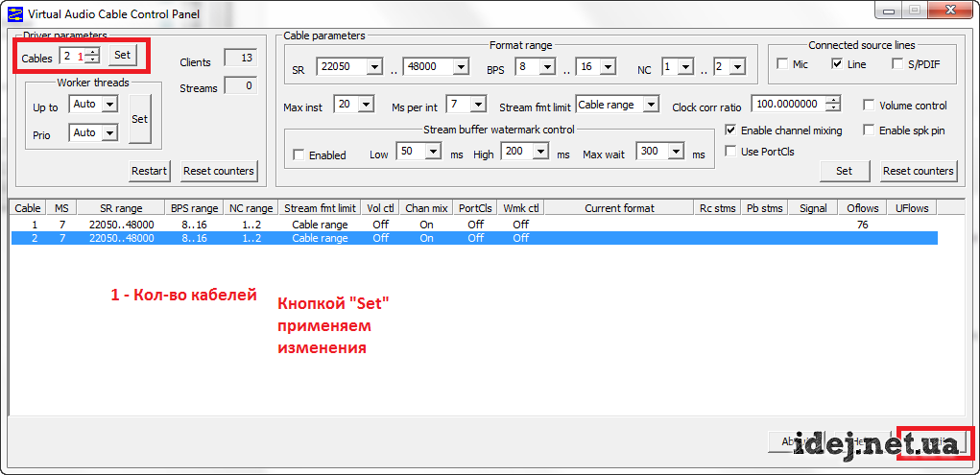Click the Cables number field
Image resolution: width=980 pixels, height=475 pixels.
[73, 56]
